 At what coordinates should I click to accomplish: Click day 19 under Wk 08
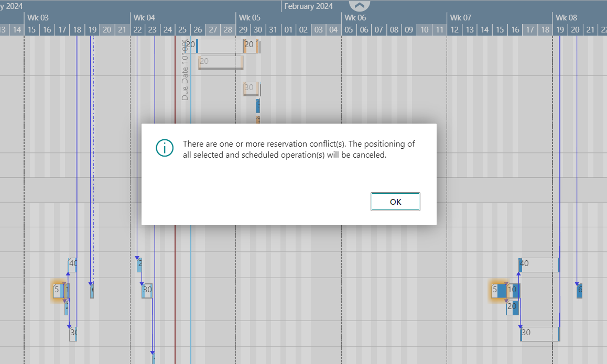(x=560, y=29)
